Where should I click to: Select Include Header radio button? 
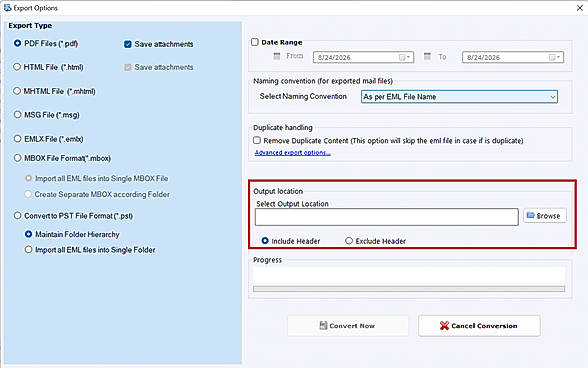[x=265, y=241]
